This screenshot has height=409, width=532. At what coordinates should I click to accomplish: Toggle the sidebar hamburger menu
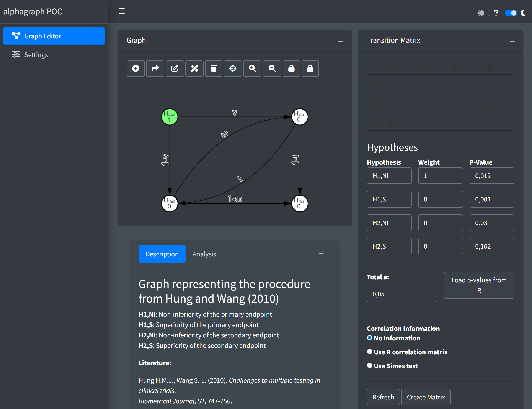click(121, 11)
